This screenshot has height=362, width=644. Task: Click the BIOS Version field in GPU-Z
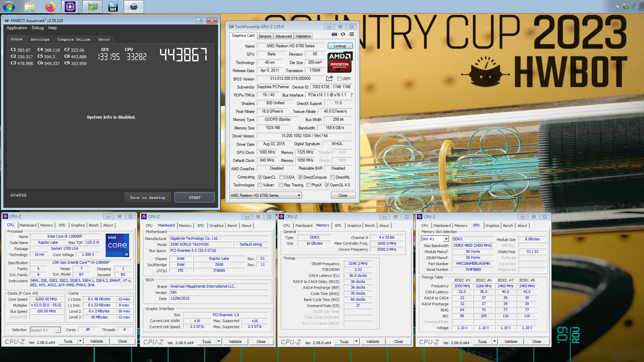(x=290, y=78)
